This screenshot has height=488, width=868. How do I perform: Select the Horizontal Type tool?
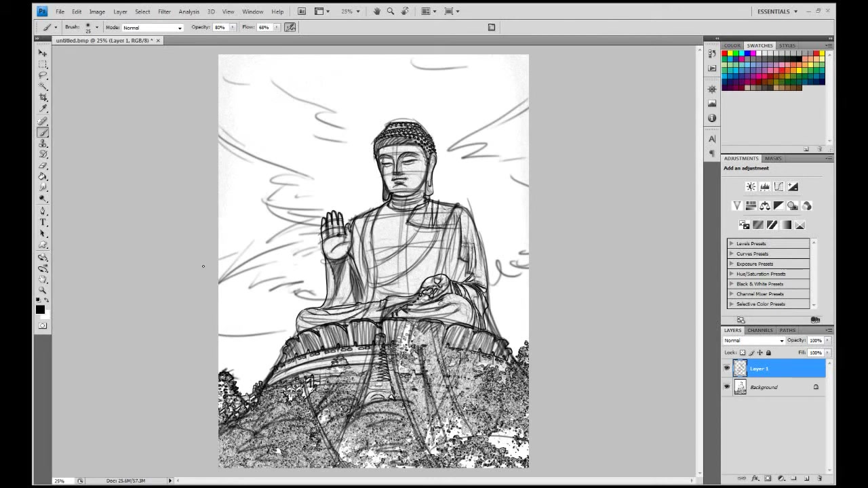43,222
